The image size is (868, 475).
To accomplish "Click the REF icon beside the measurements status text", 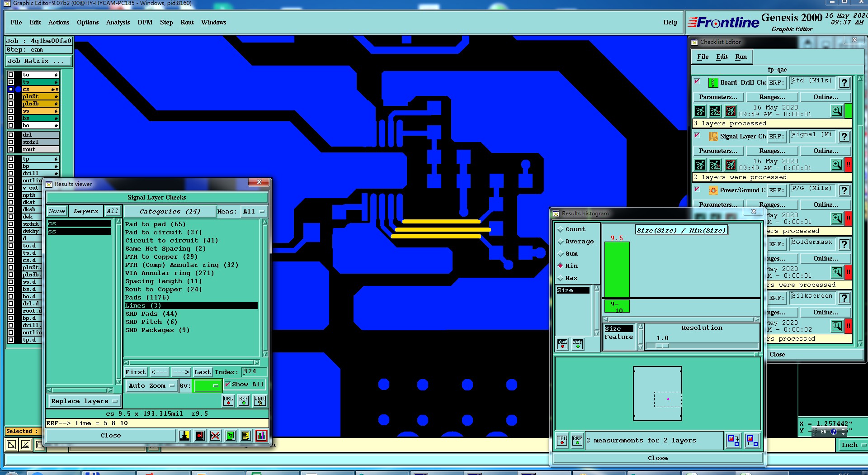I will coord(577,440).
